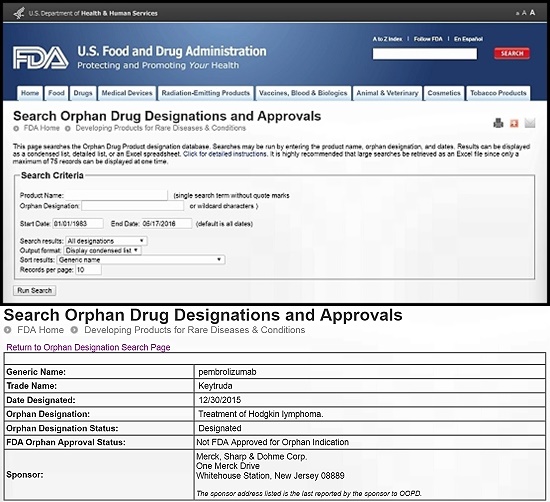This screenshot has height=502, width=550.
Task: Open the Medical Devices tab
Action: coord(127,93)
